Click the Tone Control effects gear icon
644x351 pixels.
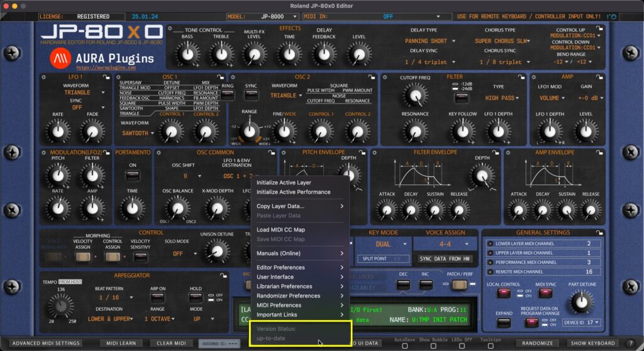(170, 28)
